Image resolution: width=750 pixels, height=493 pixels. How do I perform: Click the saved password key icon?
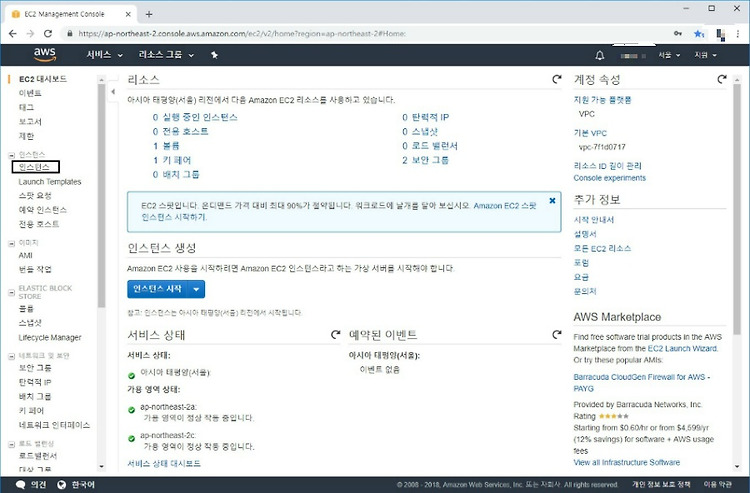pos(678,33)
